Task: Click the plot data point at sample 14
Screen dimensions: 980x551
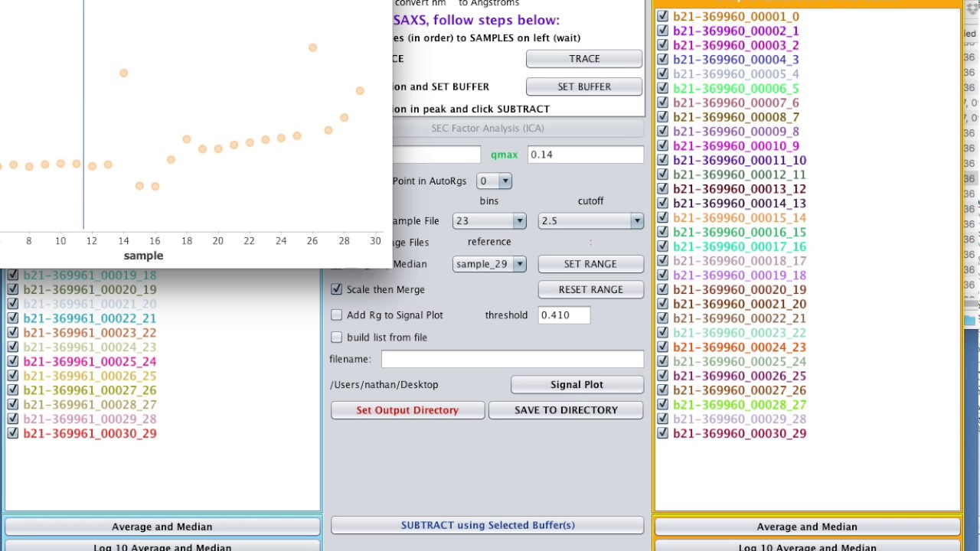Action: [x=123, y=73]
